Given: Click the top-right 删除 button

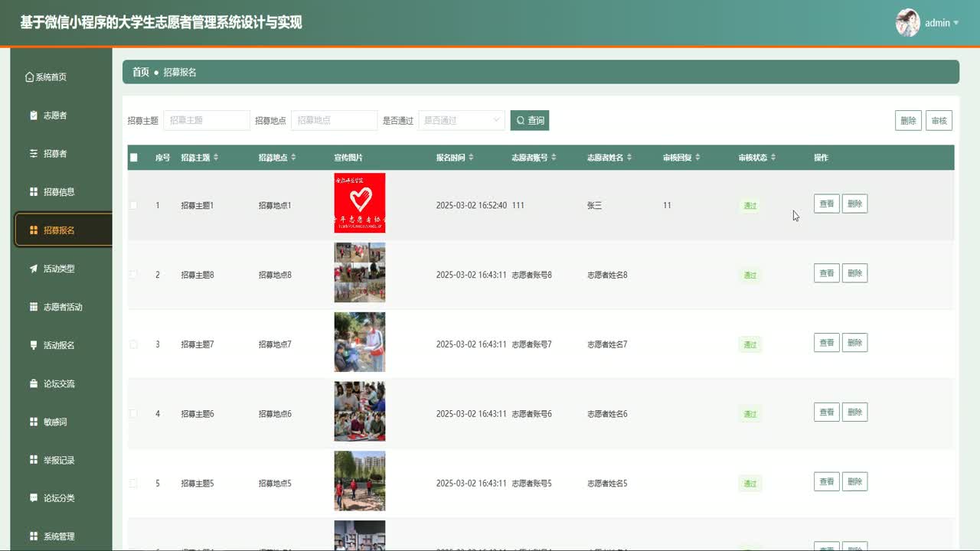Looking at the screenshot, I should tap(908, 120).
